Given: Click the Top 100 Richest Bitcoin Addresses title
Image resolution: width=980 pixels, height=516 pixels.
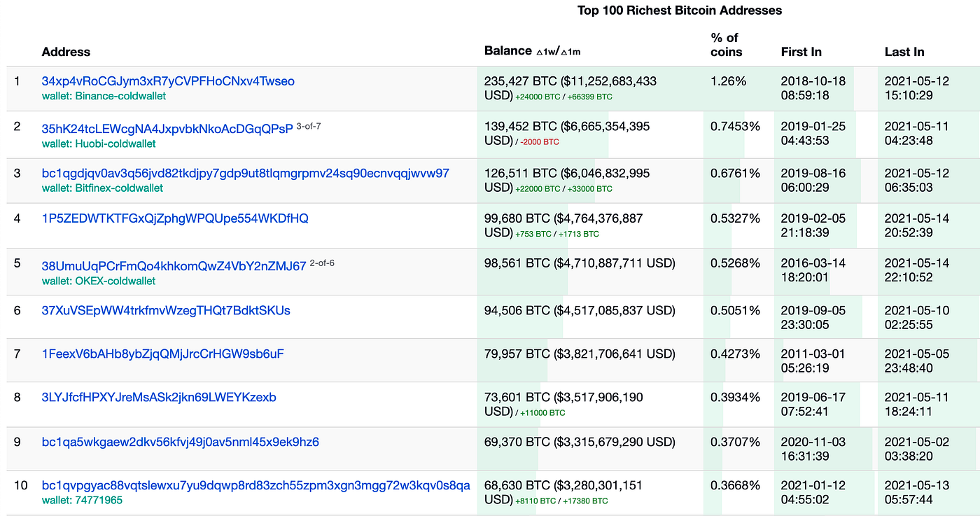Looking at the screenshot, I should [679, 11].
